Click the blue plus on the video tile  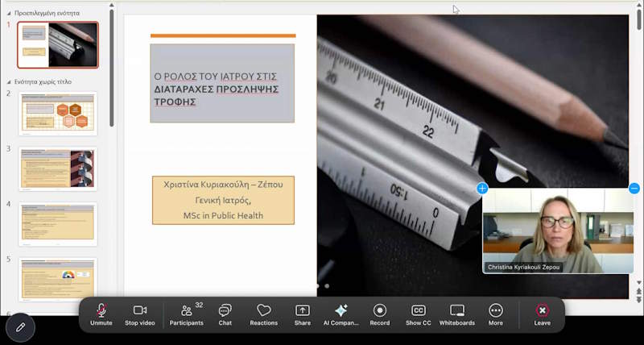click(482, 188)
